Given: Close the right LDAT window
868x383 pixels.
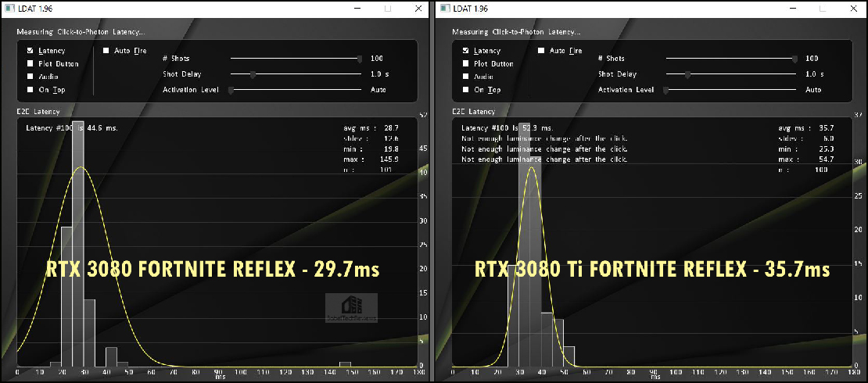Looking at the screenshot, I should [853, 9].
